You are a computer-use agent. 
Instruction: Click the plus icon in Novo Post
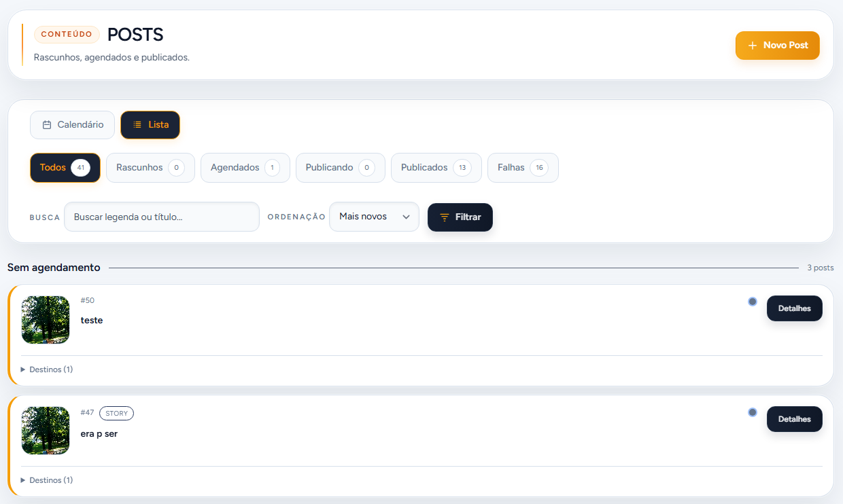[753, 46]
